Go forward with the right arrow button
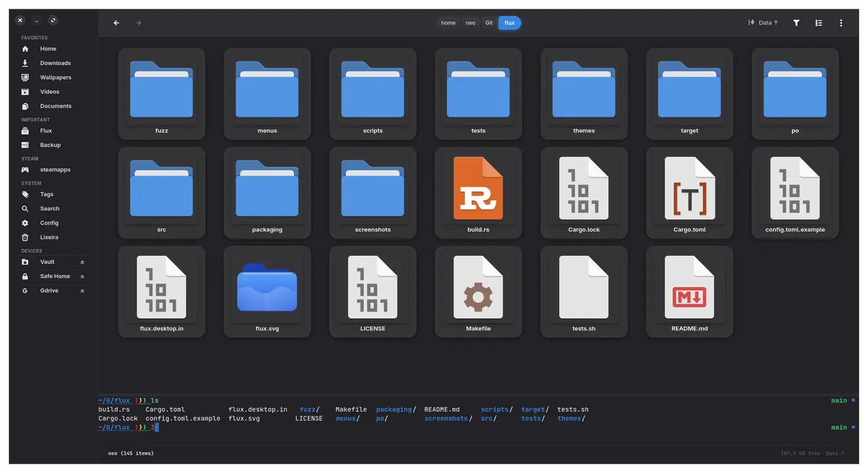Image resolution: width=868 pixels, height=473 pixels. click(138, 23)
